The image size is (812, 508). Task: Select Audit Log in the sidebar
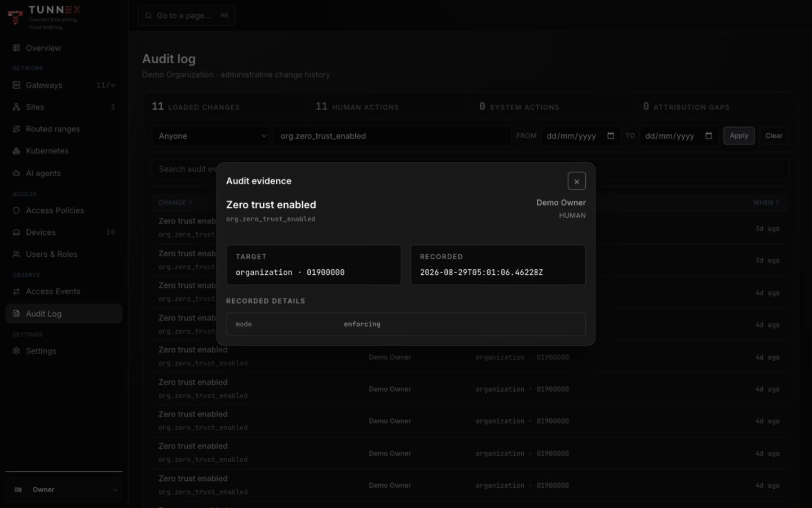click(x=64, y=314)
